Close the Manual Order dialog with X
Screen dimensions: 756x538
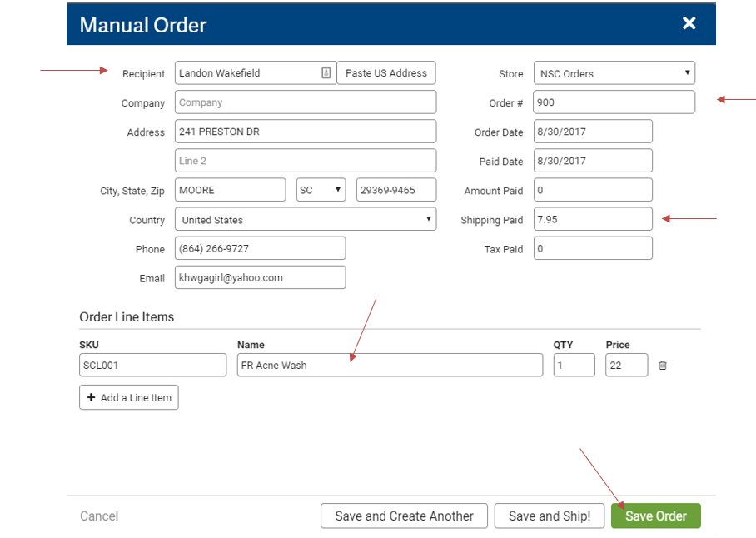pos(689,23)
